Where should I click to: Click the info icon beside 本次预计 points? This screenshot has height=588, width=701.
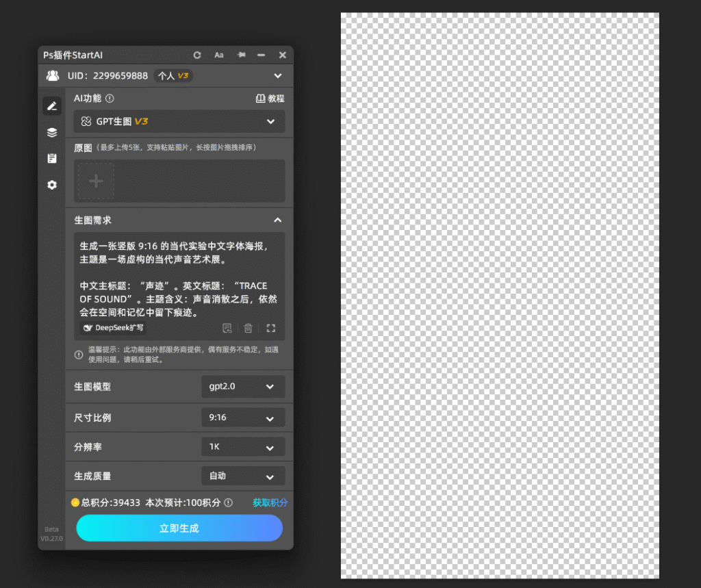pyautogui.click(x=229, y=502)
